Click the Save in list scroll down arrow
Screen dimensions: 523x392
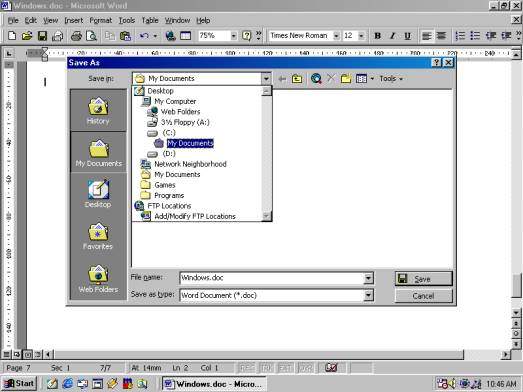click(x=266, y=216)
